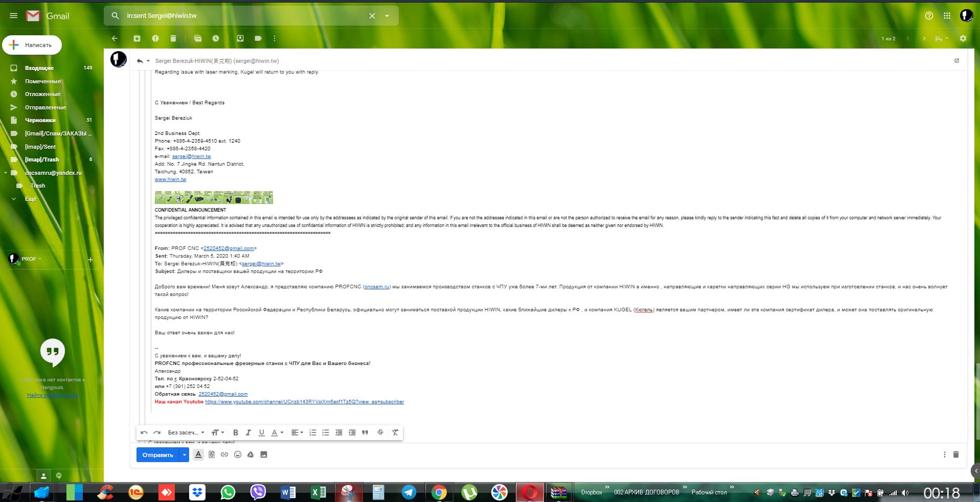
Task: Show advanced search options dropdown
Action: pos(387,16)
